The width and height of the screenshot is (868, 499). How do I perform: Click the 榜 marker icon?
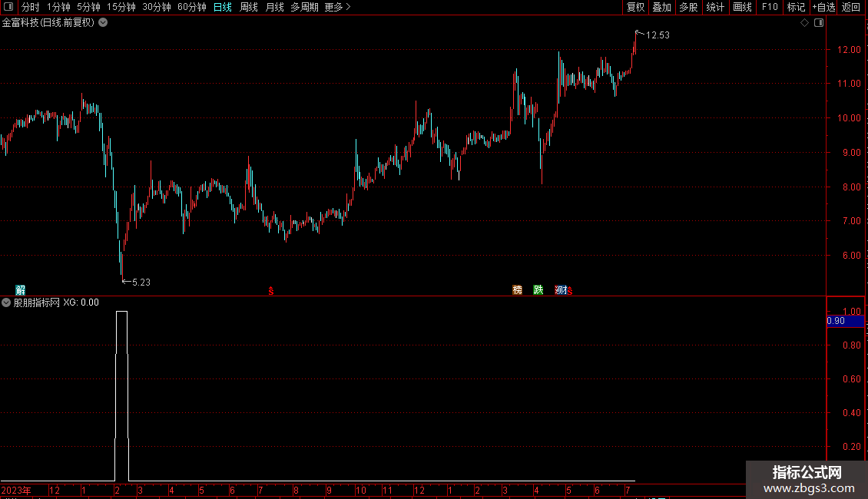click(x=517, y=290)
